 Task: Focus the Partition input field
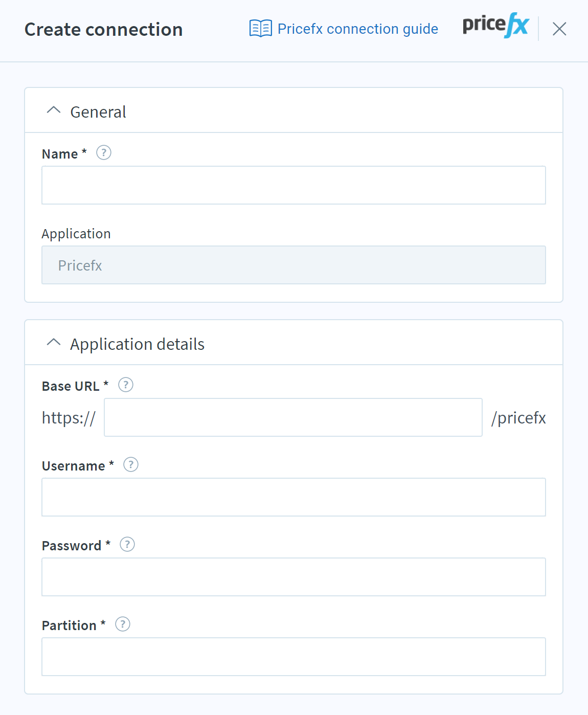(293, 656)
